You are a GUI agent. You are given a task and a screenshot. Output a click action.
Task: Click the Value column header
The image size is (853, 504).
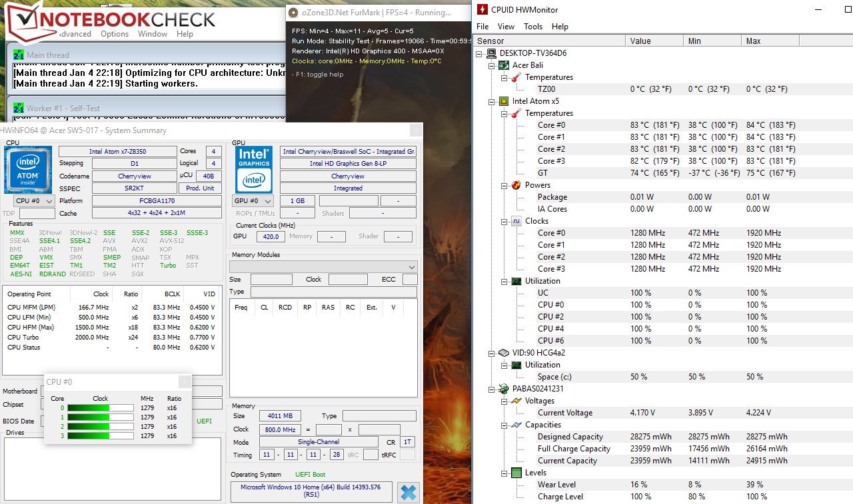coord(654,41)
